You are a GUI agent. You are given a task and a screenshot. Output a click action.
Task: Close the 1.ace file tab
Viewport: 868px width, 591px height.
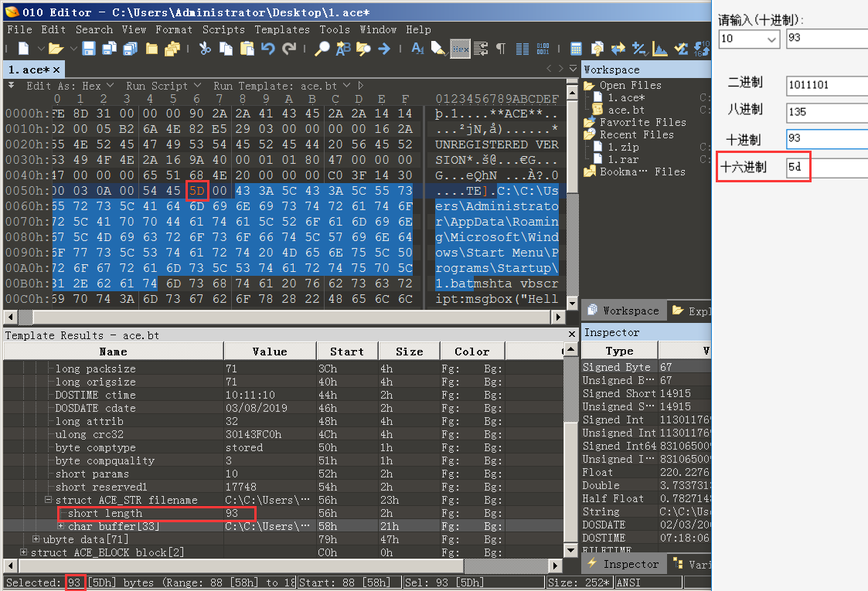56,70
